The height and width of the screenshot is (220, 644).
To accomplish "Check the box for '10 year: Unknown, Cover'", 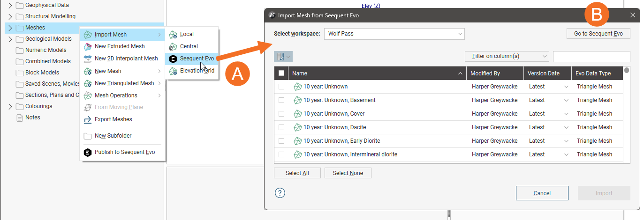I will pyautogui.click(x=281, y=114).
